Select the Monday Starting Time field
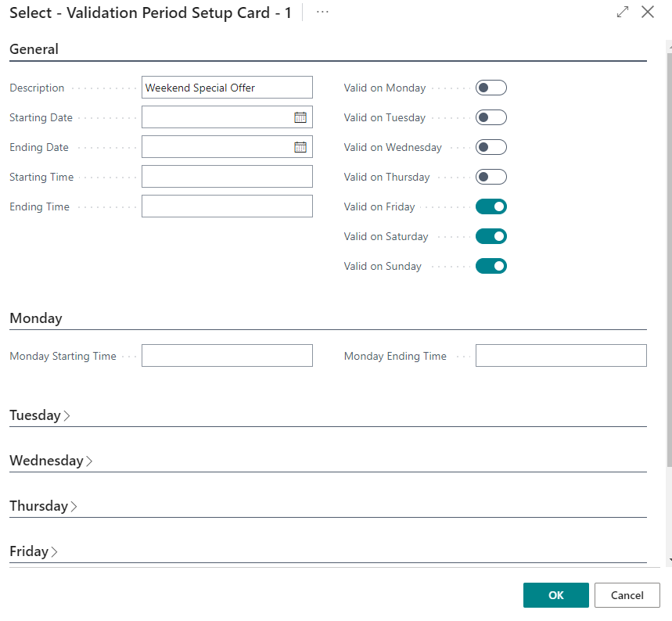The height and width of the screenshot is (621, 672). [x=227, y=355]
